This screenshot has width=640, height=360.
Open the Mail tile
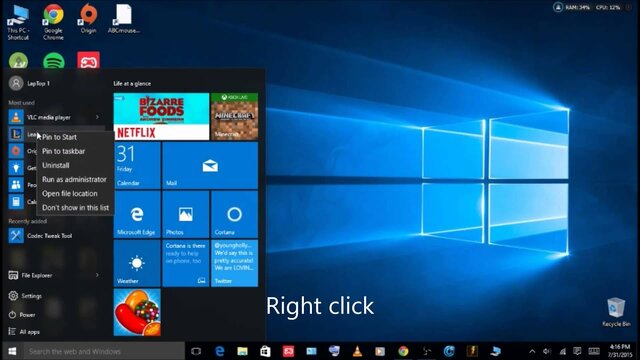click(210, 165)
